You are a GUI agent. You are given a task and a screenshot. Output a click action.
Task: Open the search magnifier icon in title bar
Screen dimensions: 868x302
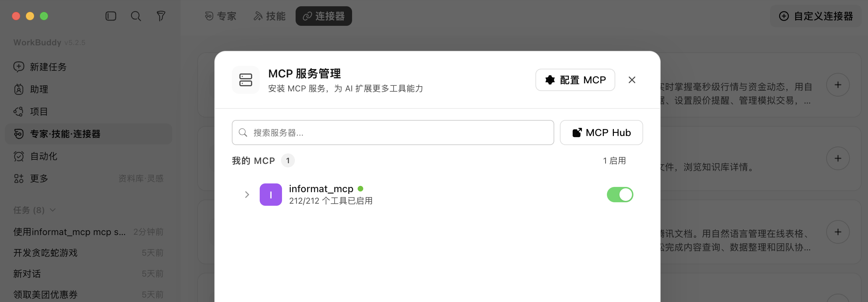[x=136, y=16]
